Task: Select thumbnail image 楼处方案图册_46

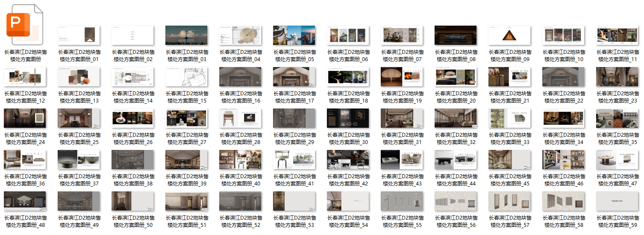Action: click(563, 159)
